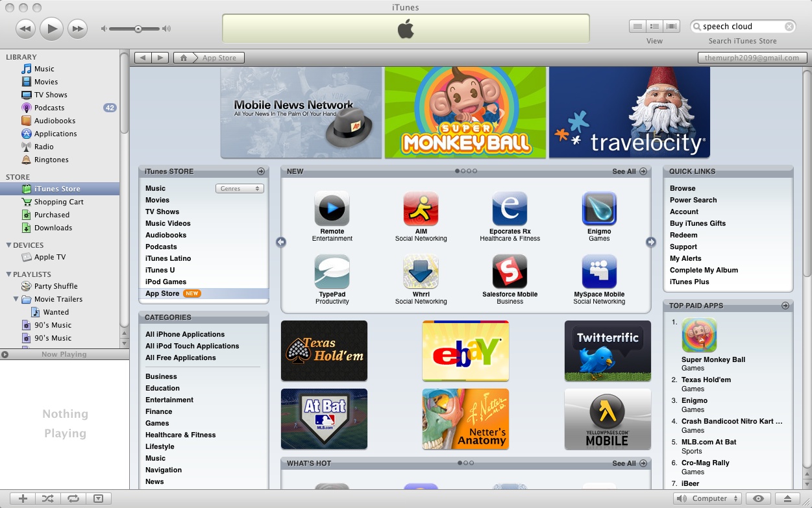Viewport: 812px width, 508px height.
Task: Open the Radio section in Library
Action: point(44,147)
